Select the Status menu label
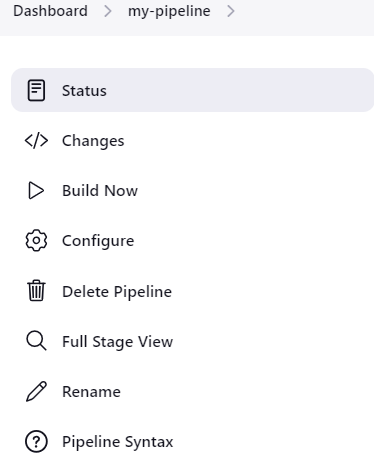Screen dimensions: 374x465 click(x=84, y=91)
